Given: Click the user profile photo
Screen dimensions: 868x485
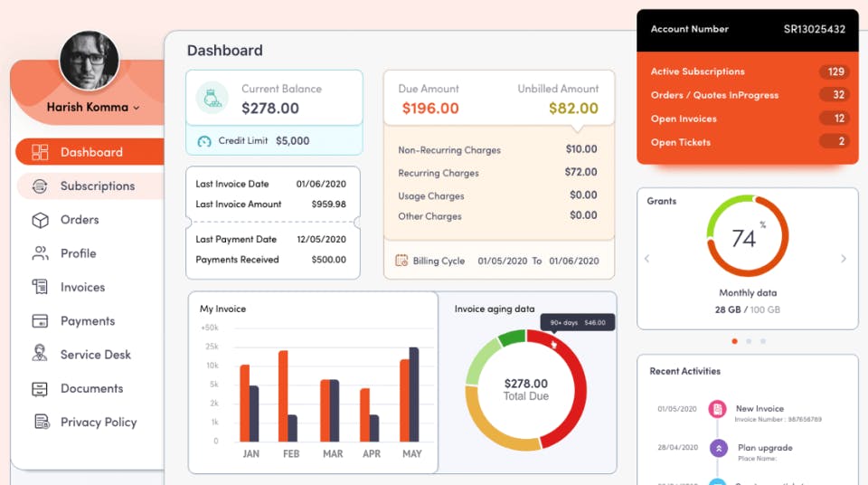Looking at the screenshot, I should (x=90, y=61).
